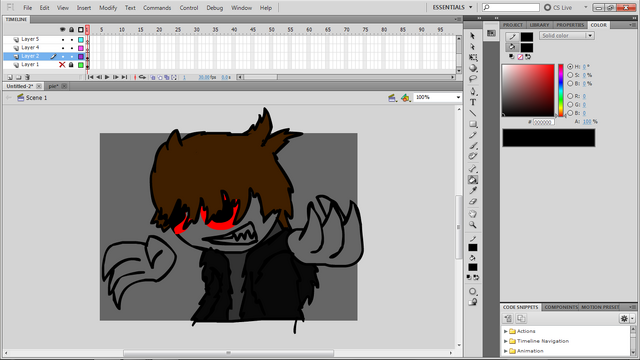Click Color panel fill color swatch
Viewport: 640px width, 360px height.
tap(527, 47)
